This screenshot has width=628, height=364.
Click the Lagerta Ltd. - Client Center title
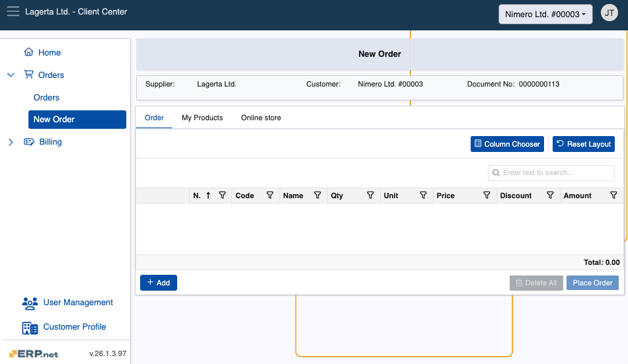[76, 12]
